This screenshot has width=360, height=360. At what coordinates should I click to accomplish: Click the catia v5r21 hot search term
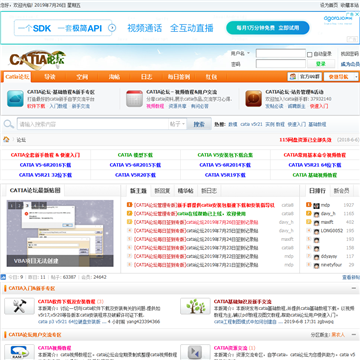[x=251, y=124]
